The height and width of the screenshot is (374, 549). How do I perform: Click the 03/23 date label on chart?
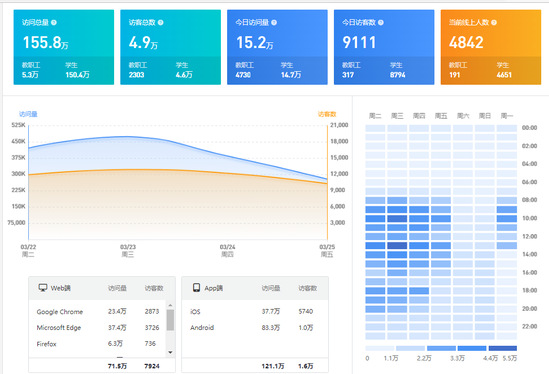(128, 247)
